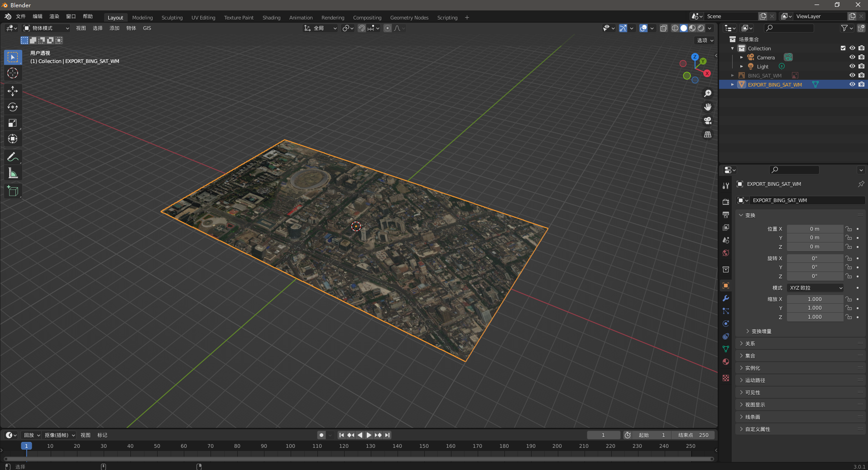Open the XYZ Euler rotation mode dropdown
Screen dimensions: 868x470
(815, 288)
